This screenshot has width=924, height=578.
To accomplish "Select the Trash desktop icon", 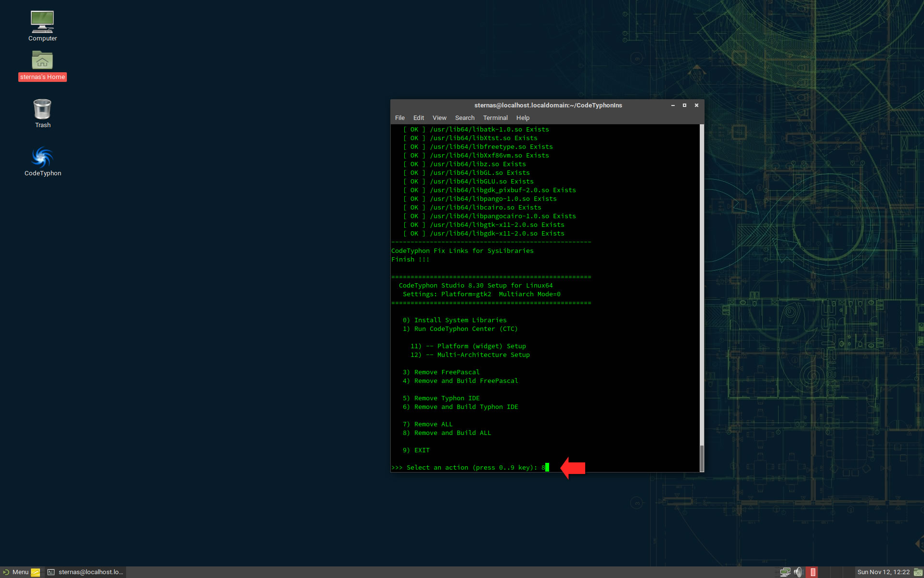I will (x=42, y=109).
